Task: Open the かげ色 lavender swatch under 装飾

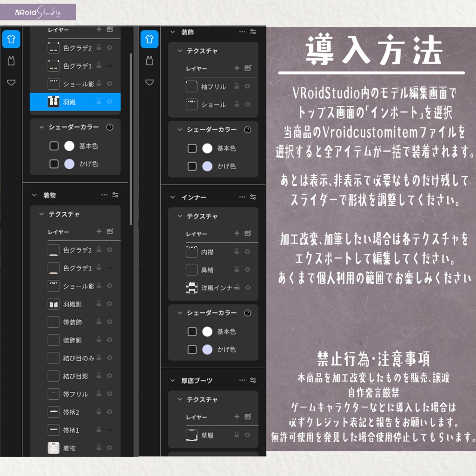Action: (x=207, y=166)
